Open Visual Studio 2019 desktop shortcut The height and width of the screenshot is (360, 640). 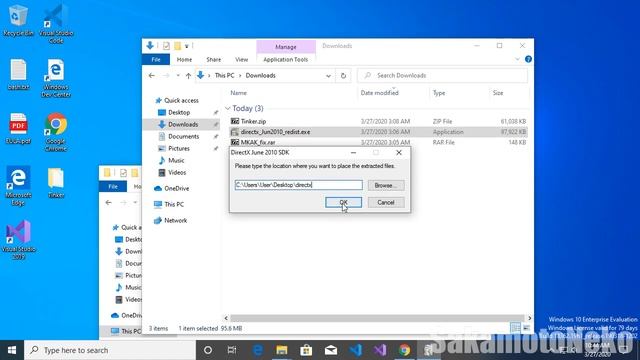[18, 240]
